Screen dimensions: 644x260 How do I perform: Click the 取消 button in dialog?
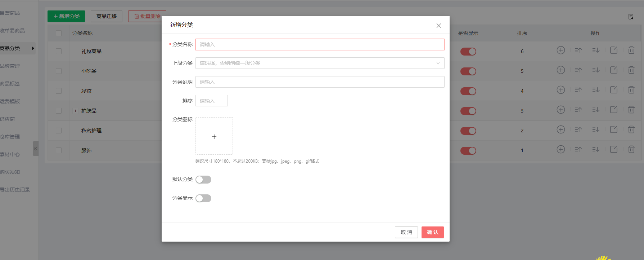click(x=406, y=232)
